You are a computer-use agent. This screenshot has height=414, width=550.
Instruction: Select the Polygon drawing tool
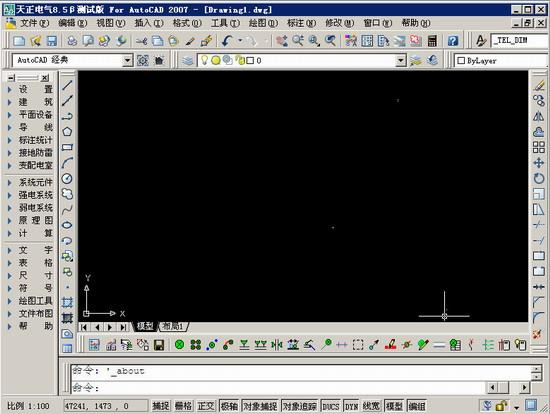67,132
